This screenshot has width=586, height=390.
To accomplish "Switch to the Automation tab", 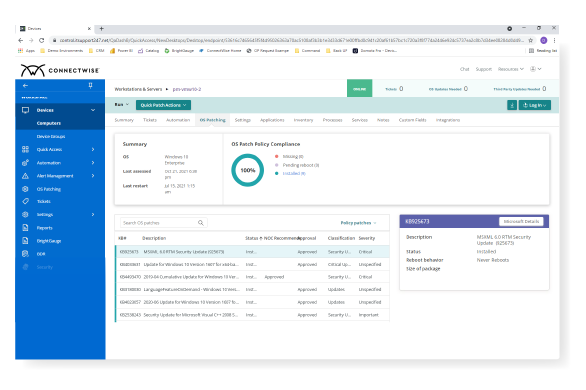I will click(x=178, y=120).
